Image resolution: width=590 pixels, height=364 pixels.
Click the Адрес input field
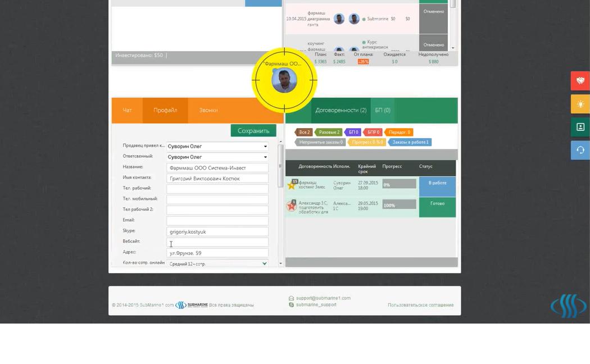[217, 253]
